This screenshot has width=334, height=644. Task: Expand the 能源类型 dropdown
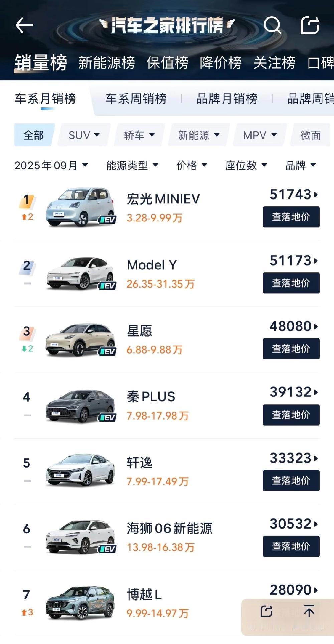(132, 165)
